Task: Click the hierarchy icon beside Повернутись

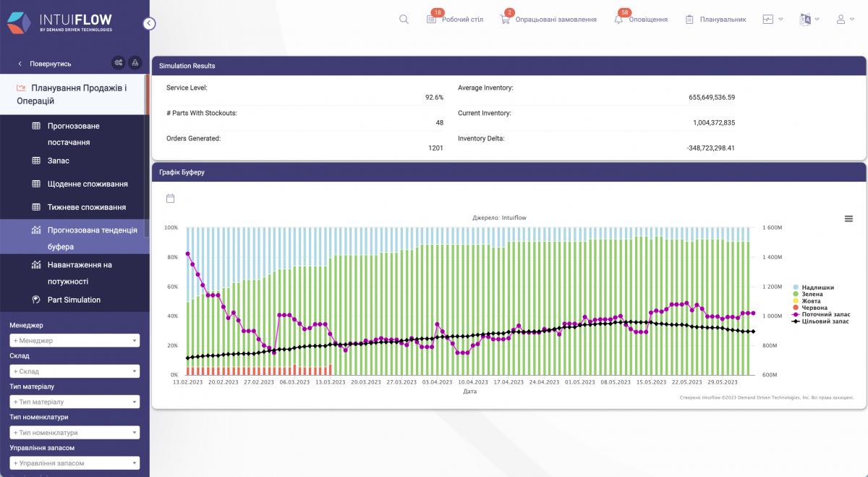Action: (x=135, y=63)
